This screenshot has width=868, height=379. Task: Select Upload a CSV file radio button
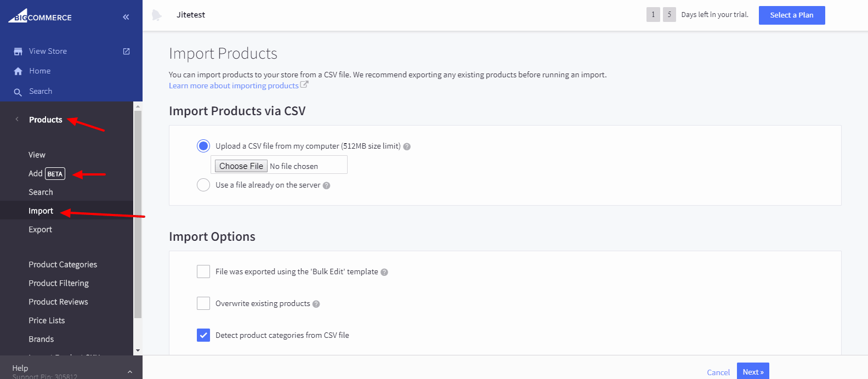pyautogui.click(x=203, y=146)
